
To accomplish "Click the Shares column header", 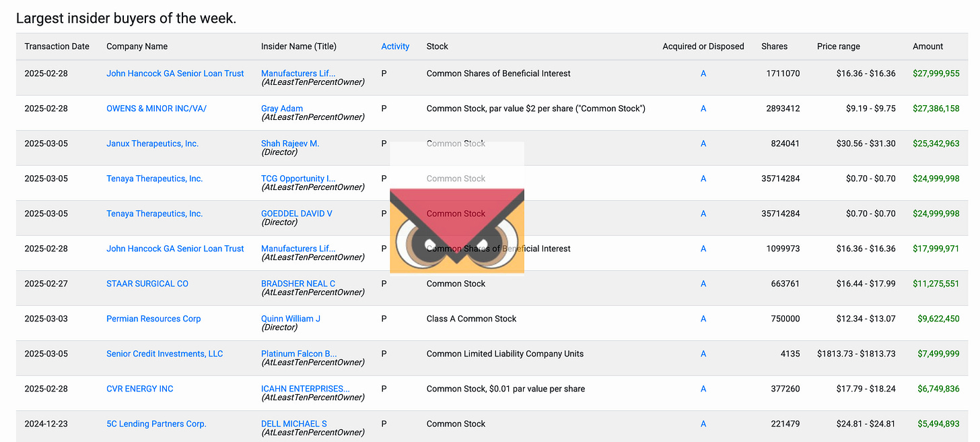I will (774, 46).
